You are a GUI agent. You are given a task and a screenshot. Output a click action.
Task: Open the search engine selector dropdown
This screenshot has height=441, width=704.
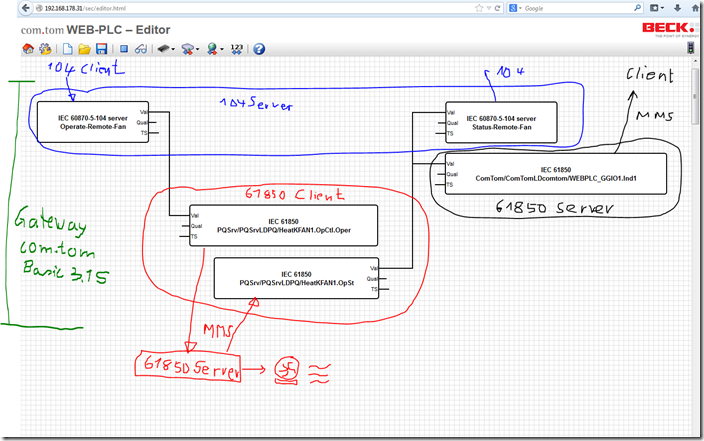click(x=517, y=8)
